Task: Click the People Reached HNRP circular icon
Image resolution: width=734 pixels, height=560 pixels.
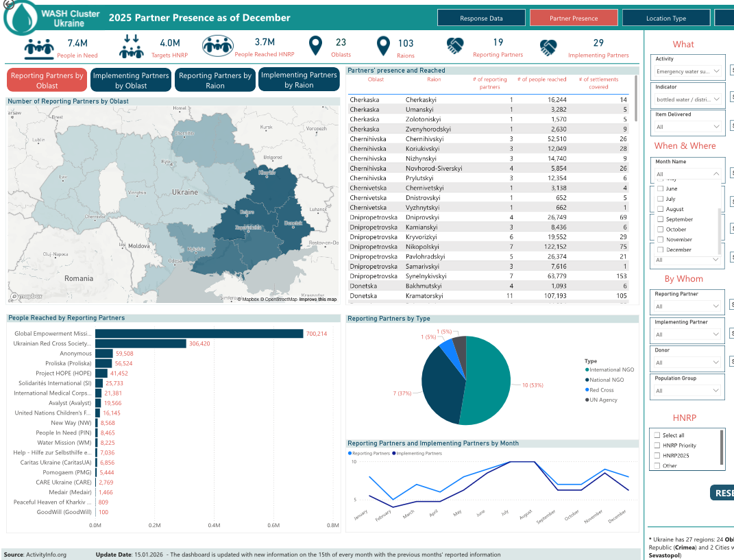Action: click(217, 47)
